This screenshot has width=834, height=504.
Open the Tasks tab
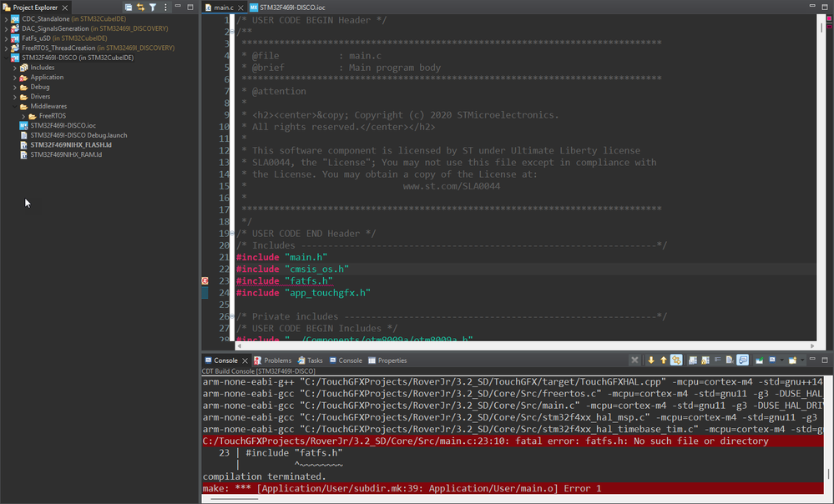pyautogui.click(x=310, y=360)
